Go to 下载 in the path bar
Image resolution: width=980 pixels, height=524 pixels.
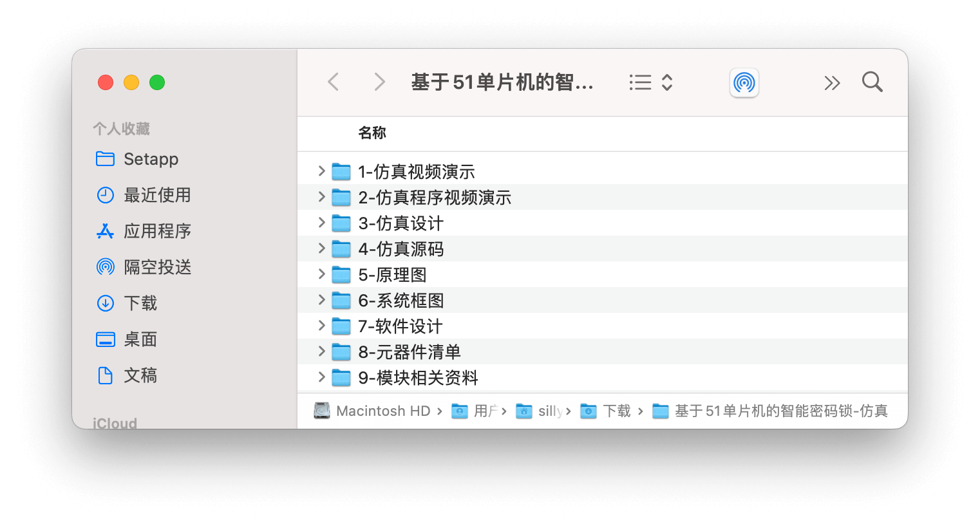(605, 411)
